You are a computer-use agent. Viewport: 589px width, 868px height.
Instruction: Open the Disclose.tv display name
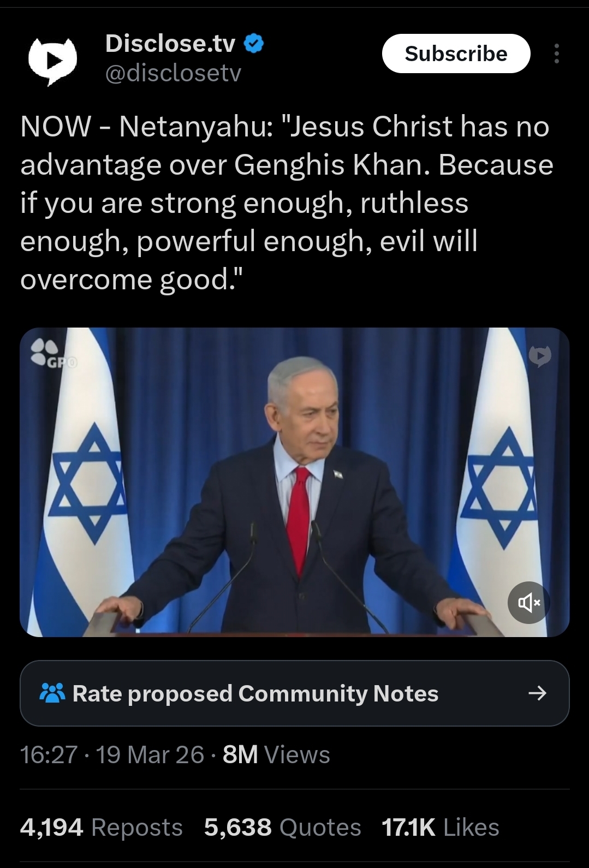tap(170, 43)
